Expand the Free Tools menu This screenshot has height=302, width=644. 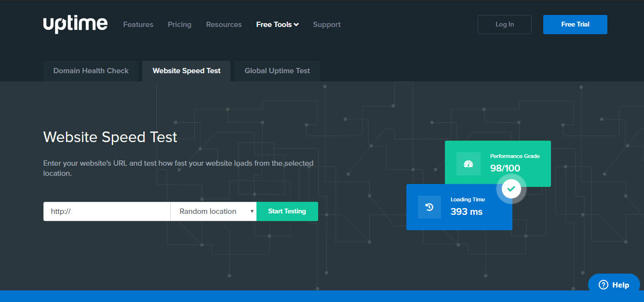[277, 24]
